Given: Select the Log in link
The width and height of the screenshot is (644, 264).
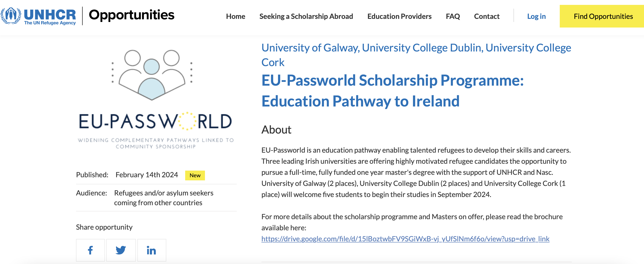Looking at the screenshot, I should (536, 16).
